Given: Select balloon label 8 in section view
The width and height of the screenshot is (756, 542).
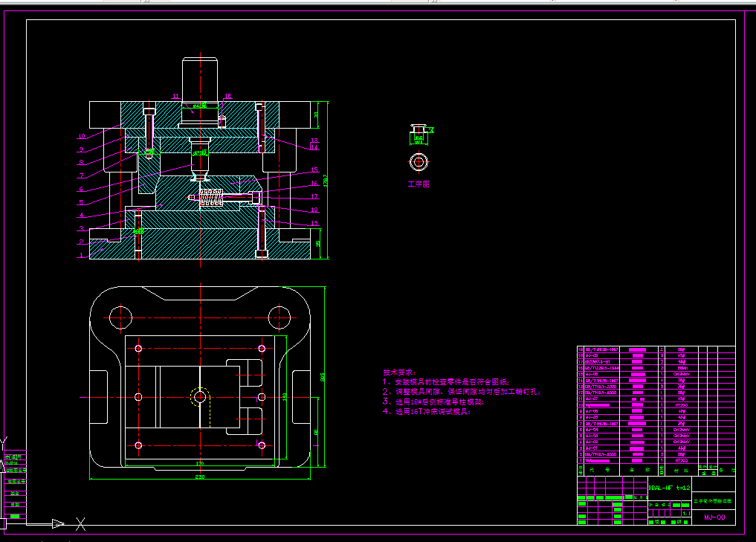Looking at the screenshot, I should click(x=82, y=163).
